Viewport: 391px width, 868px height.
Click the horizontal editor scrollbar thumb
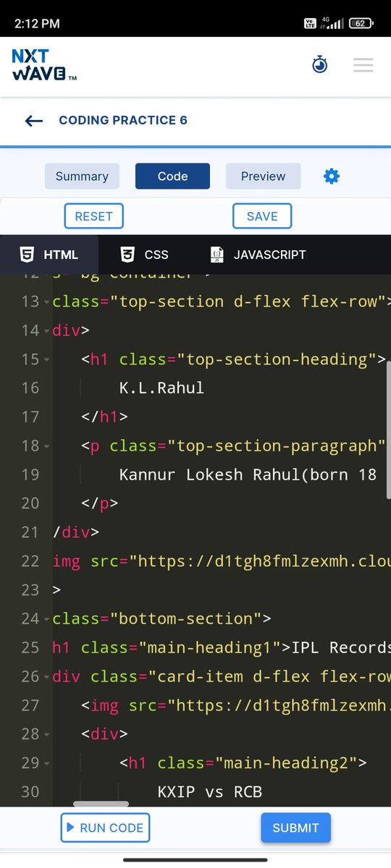click(101, 804)
